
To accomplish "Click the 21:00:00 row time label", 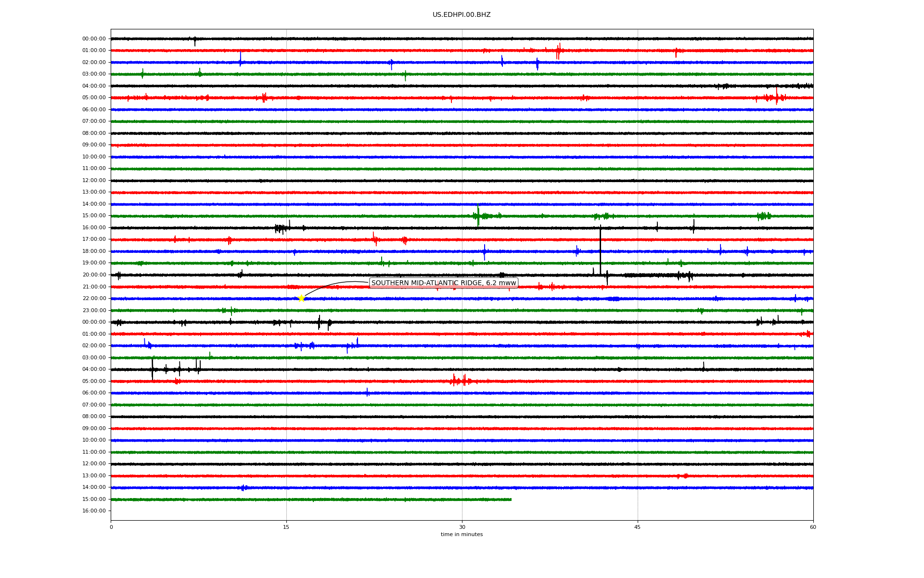I will pyautogui.click(x=94, y=287).
